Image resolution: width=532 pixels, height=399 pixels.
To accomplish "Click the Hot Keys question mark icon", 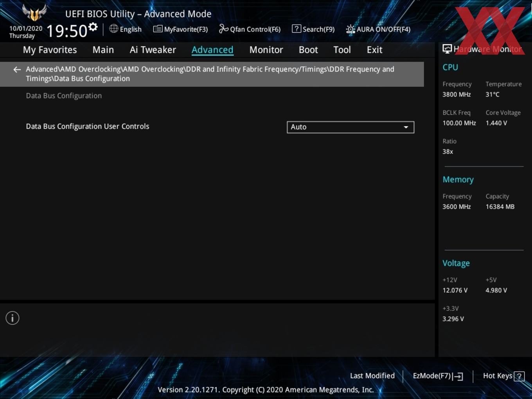I will pos(519,376).
